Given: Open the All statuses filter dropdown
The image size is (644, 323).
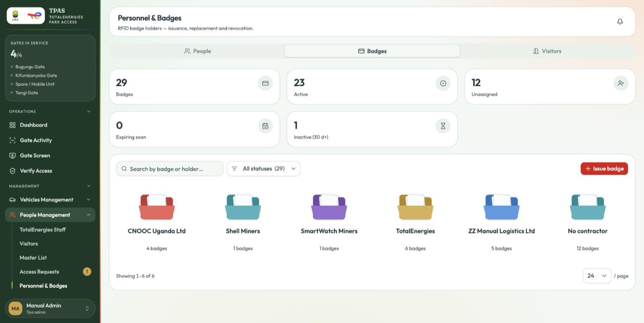Looking at the screenshot, I should pos(264,169).
